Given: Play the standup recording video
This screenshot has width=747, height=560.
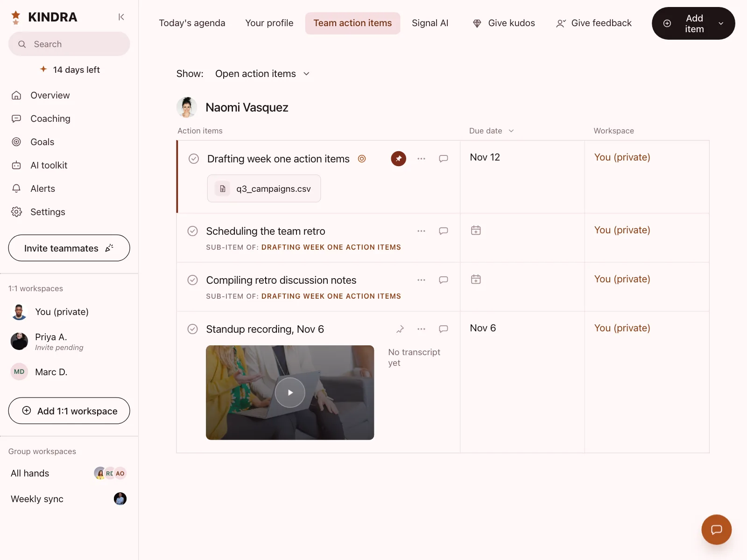Looking at the screenshot, I should (290, 392).
